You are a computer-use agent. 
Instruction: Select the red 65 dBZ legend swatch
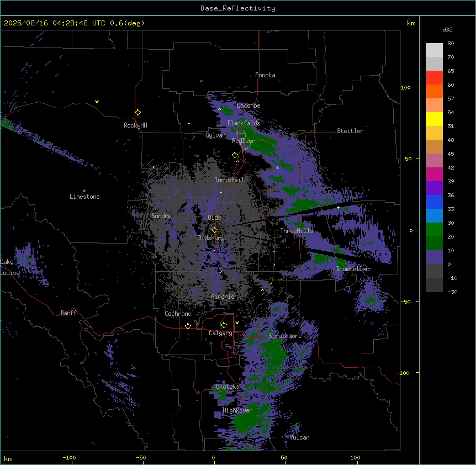point(434,77)
